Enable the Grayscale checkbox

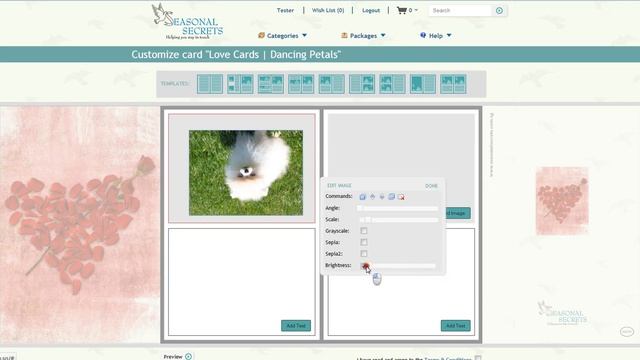tap(364, 231)
